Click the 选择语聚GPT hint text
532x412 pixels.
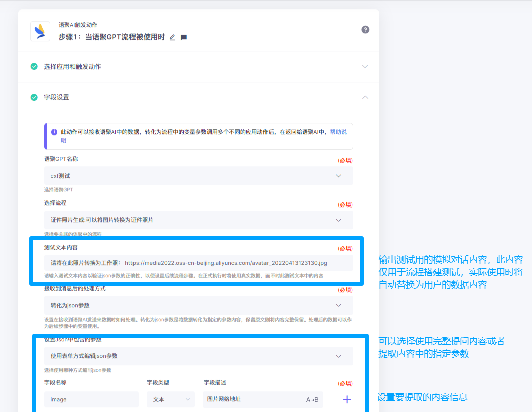click(58, 190)
